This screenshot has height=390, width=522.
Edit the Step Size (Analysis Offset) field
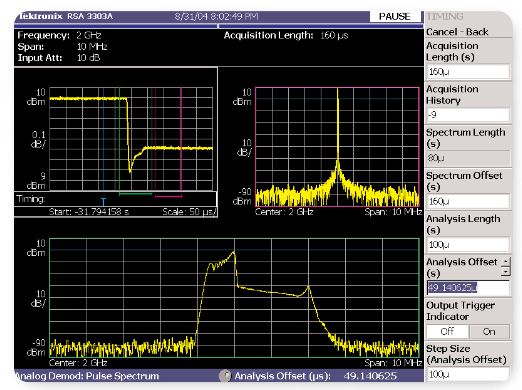(x=468, y=374)
